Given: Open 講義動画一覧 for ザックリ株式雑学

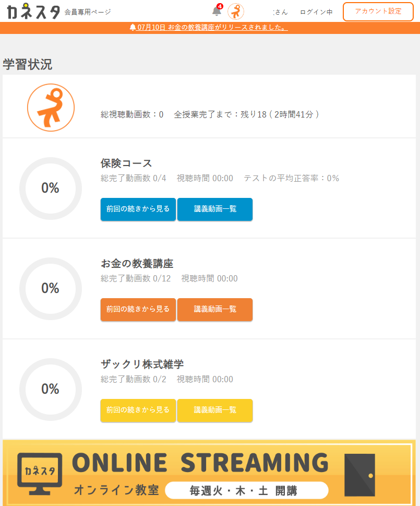Looking at the screenshot, I should click(x=215, y=410).
